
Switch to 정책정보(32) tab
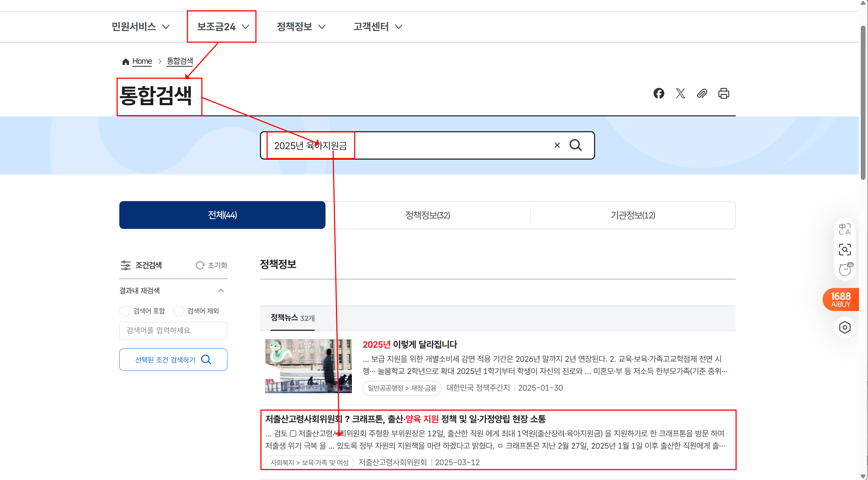tap(428, 215)
